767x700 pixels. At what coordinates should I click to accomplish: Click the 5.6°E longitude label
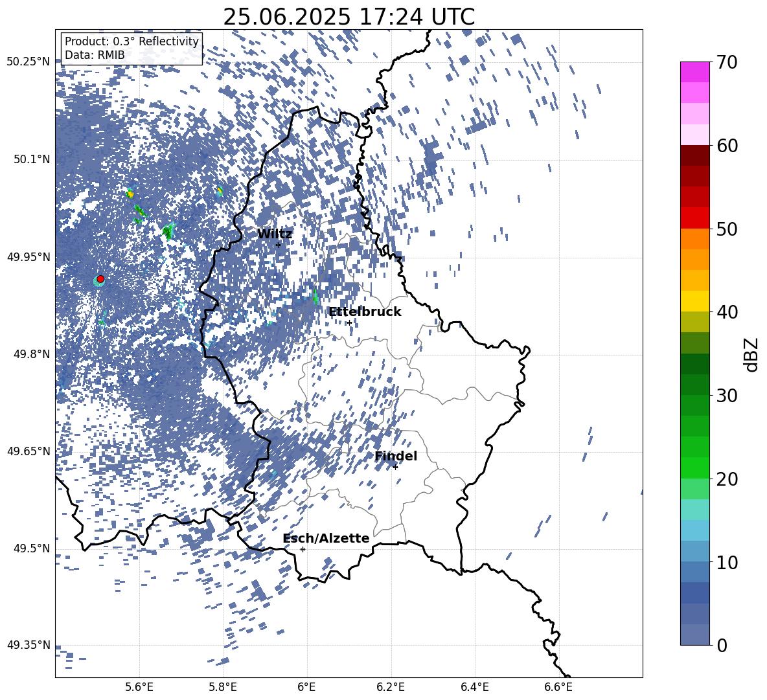pyautogui.click(x=139, y=687)
